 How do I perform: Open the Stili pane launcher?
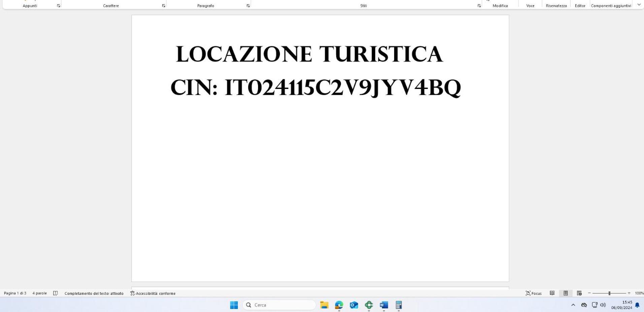(x=479, y=6)
